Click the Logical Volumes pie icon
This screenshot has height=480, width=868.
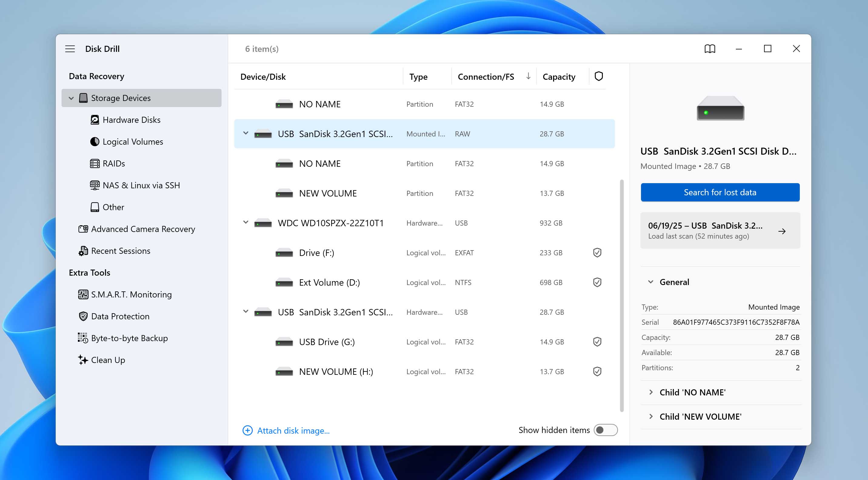[x=95, y=142]
